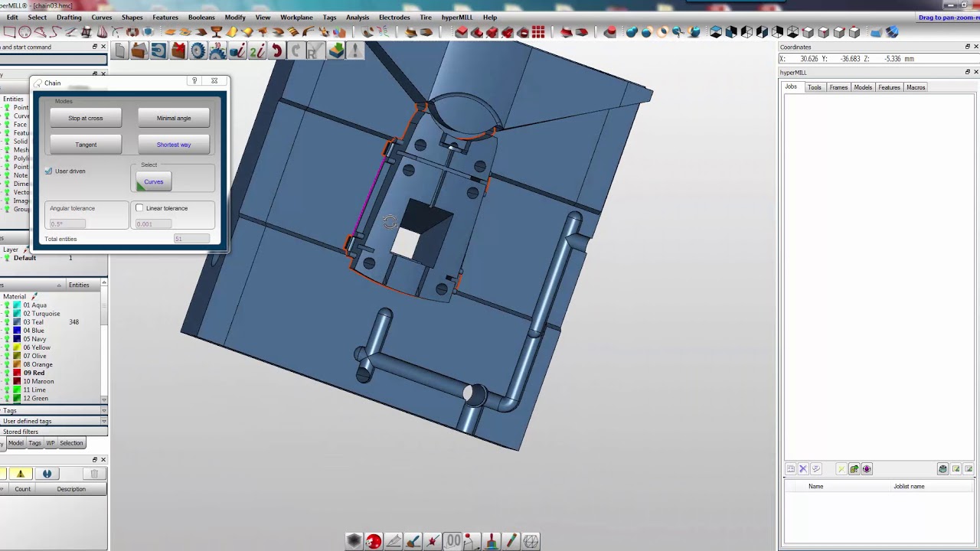Click the goblet revolve shape icon
This screenshot has height=551, width=980.
click(x=217, y=32)
